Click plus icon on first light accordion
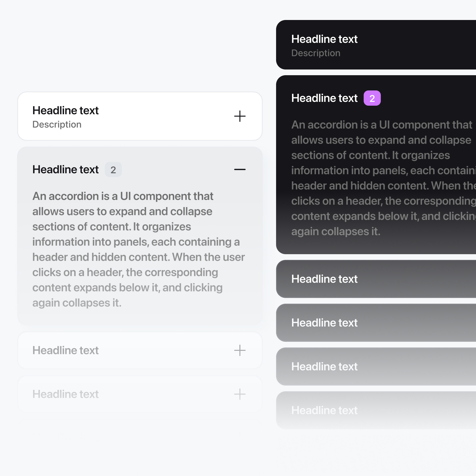This screenshot has width=476, height=476. (x=240, y=116)
